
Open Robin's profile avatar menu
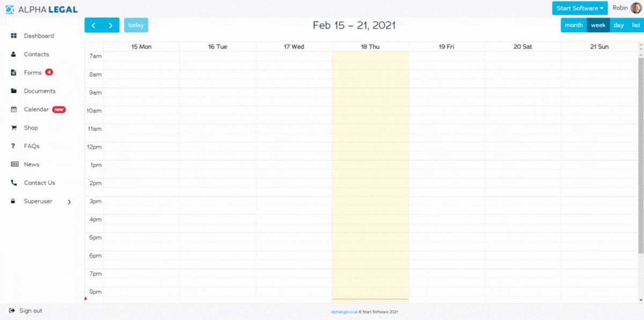[x=636, y=8]
